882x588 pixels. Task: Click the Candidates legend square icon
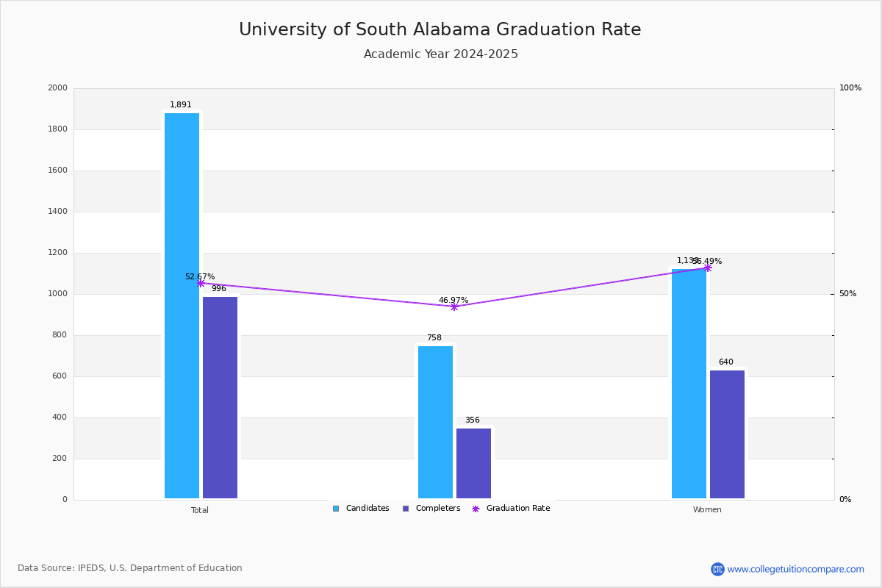[x=336, y=509]
